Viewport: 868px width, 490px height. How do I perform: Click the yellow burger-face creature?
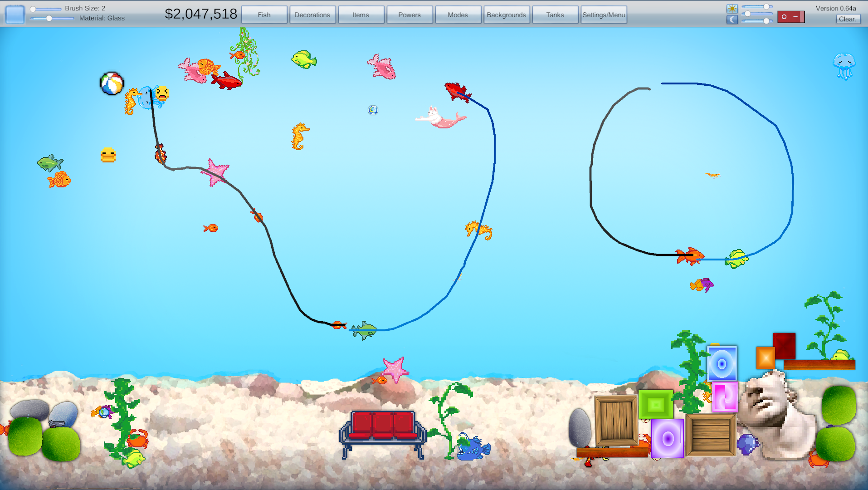[x=108, y=155]
